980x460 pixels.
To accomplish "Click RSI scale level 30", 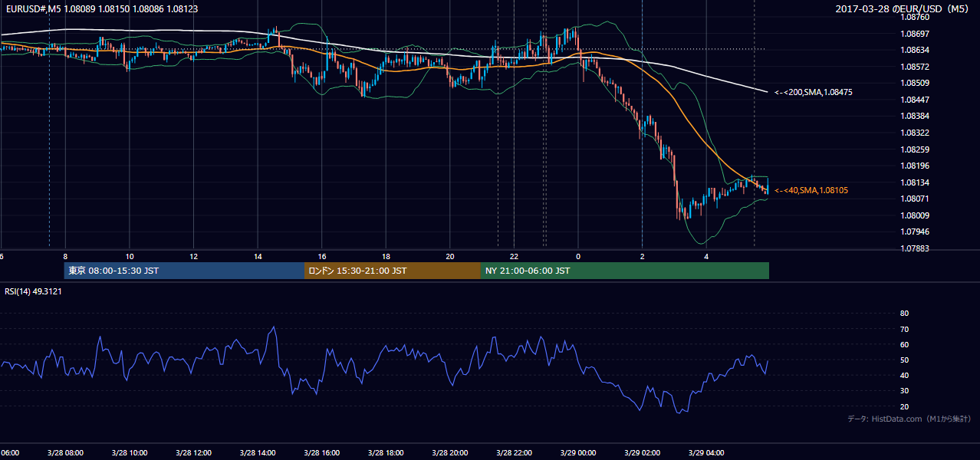I will coord(904,391).
